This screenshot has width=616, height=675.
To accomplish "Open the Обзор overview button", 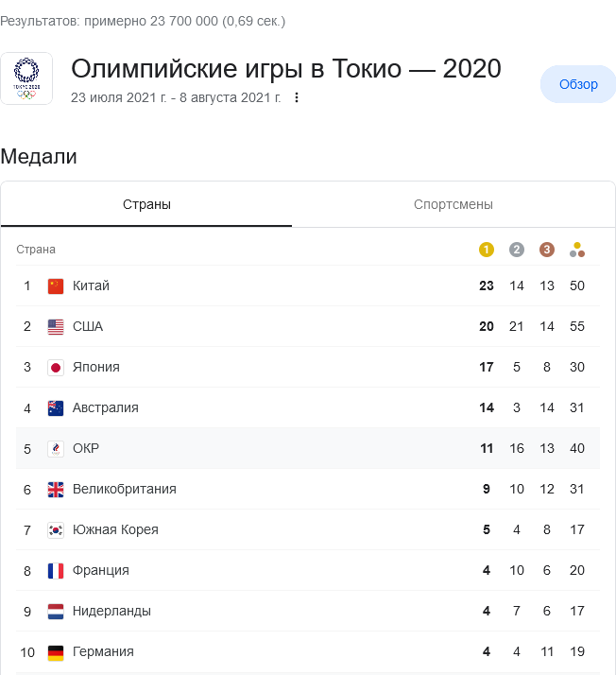I will (578, 84).
